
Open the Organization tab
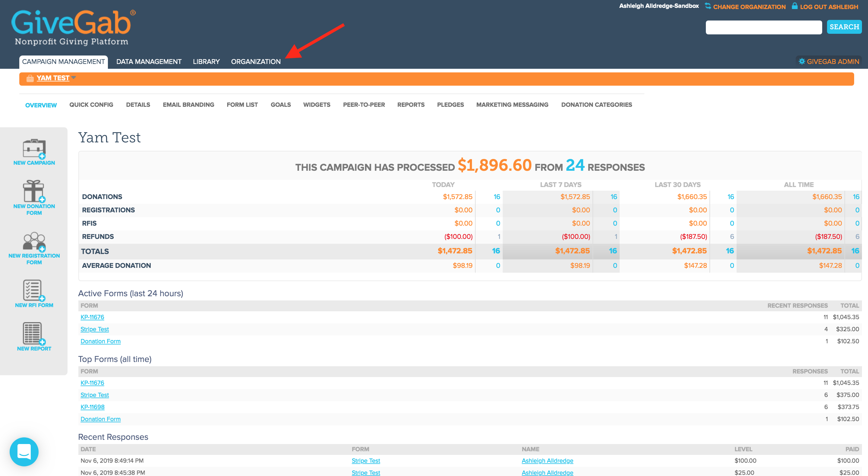coord(256,62)
